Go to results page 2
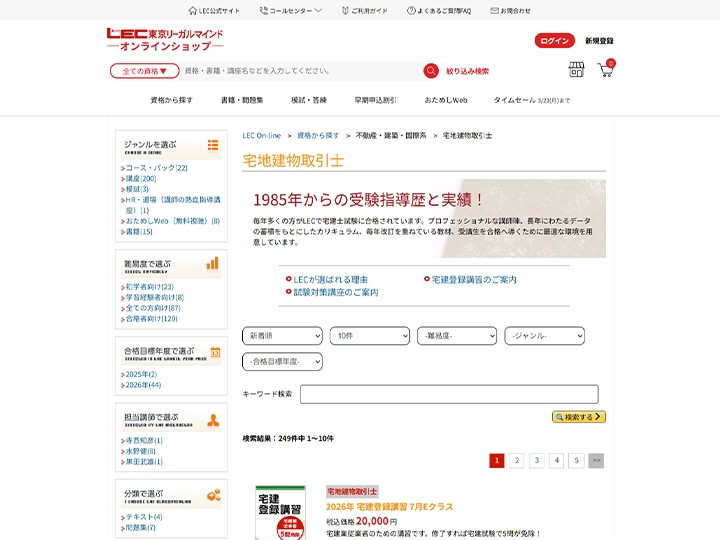This screenshot has width=720, height=540. pos(517,460)
